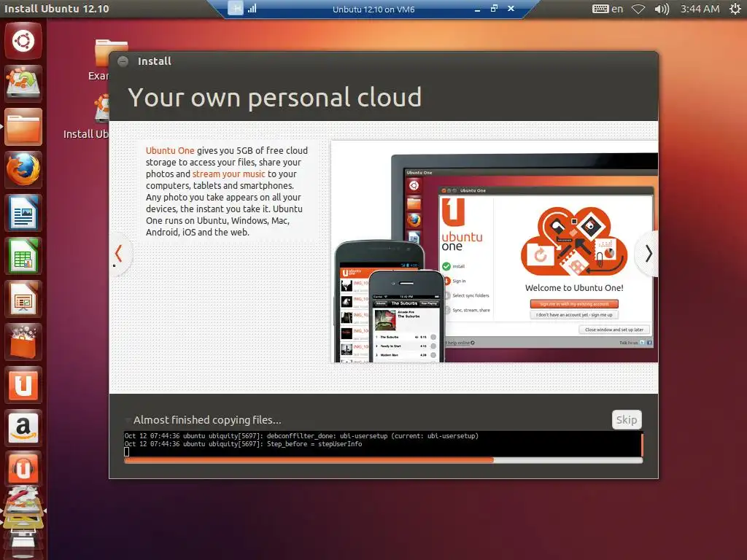Launch the Install Ubuntu dock icon
The width and height of the screenshot is (747, 560).
pyautogui.click(x=23, y=83)
